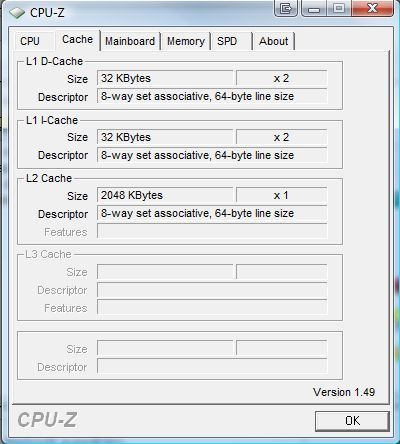Screen dimensions: 400x444
Task: Click the L1 I-Cache descriptor field
Action: point(212,155)
